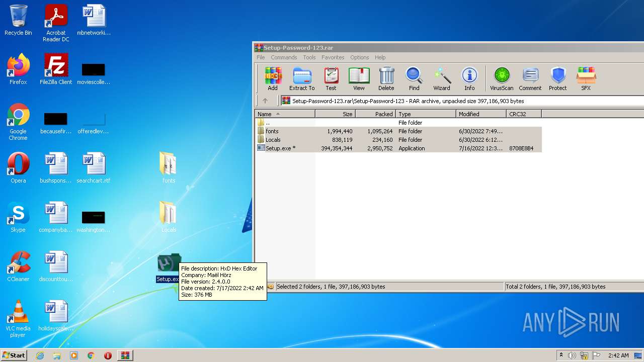Sort by the Packed column header

tap(375, 114)
